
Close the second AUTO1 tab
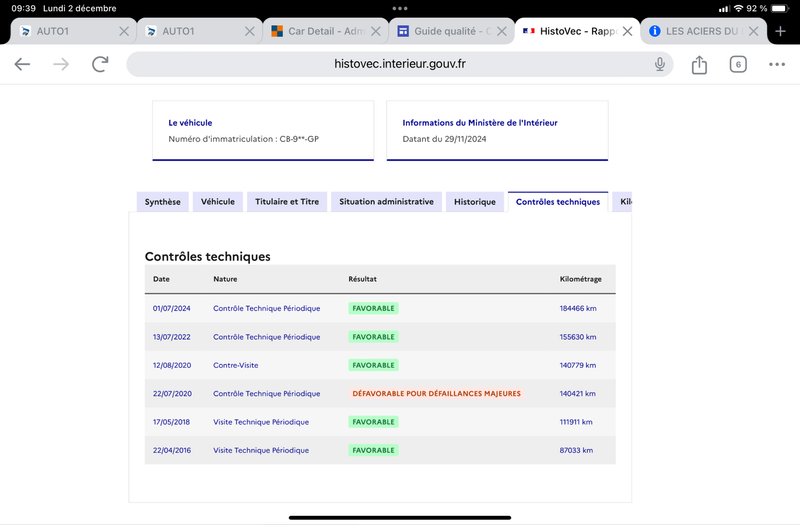coord(249,31)
